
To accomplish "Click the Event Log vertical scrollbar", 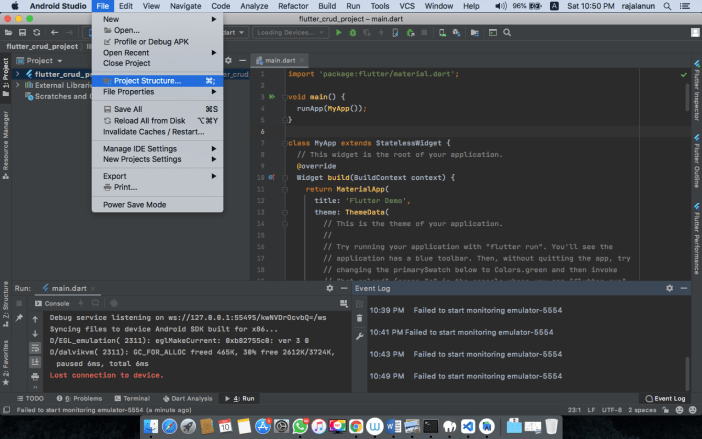I will [687, 372].
